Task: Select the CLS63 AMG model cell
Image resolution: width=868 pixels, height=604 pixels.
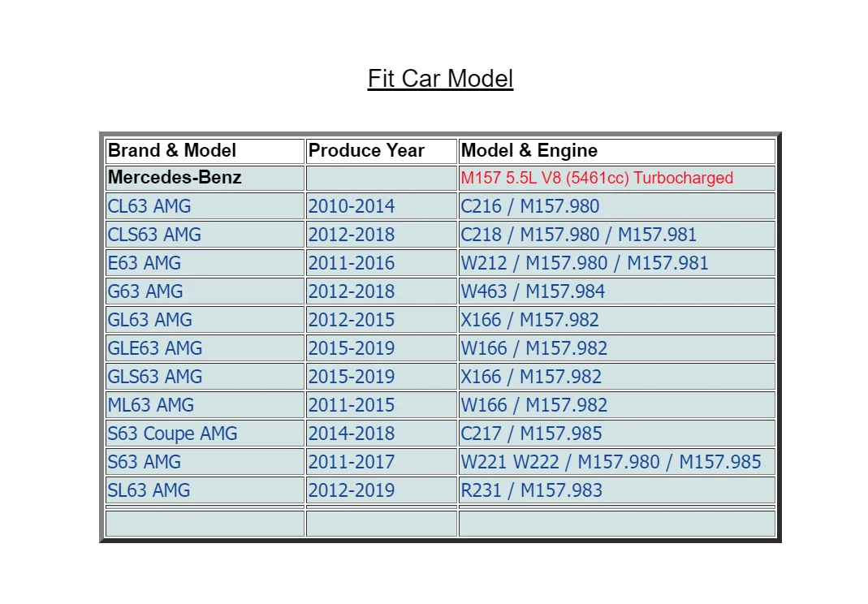Action: pos(205,235)
